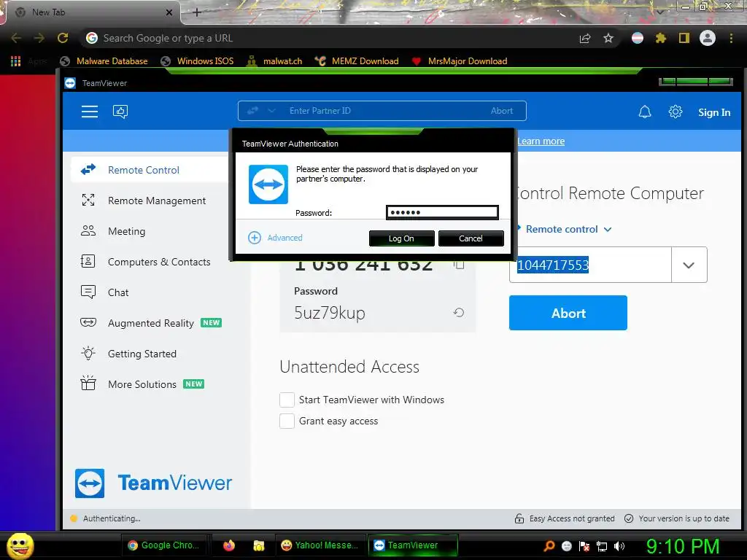
Task: Open Chrome extensions puzzle icon
Action: coord(660,38)
